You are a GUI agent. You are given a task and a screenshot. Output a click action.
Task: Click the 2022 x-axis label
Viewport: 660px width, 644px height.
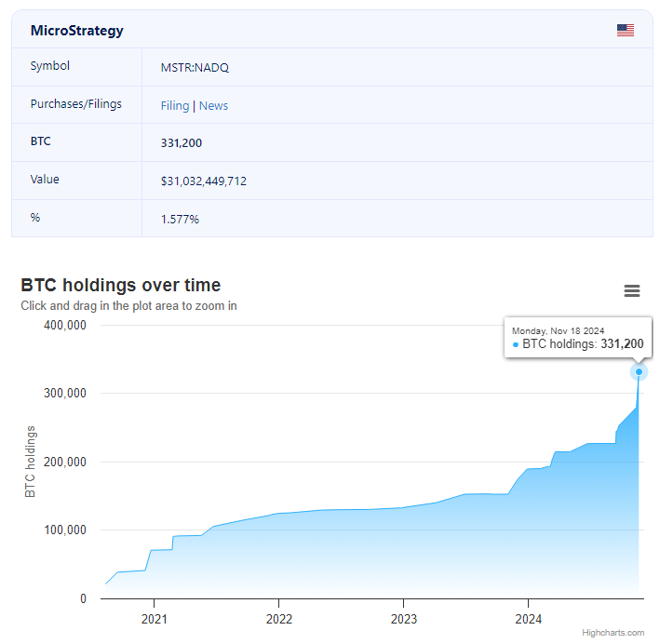pos(278,619)
